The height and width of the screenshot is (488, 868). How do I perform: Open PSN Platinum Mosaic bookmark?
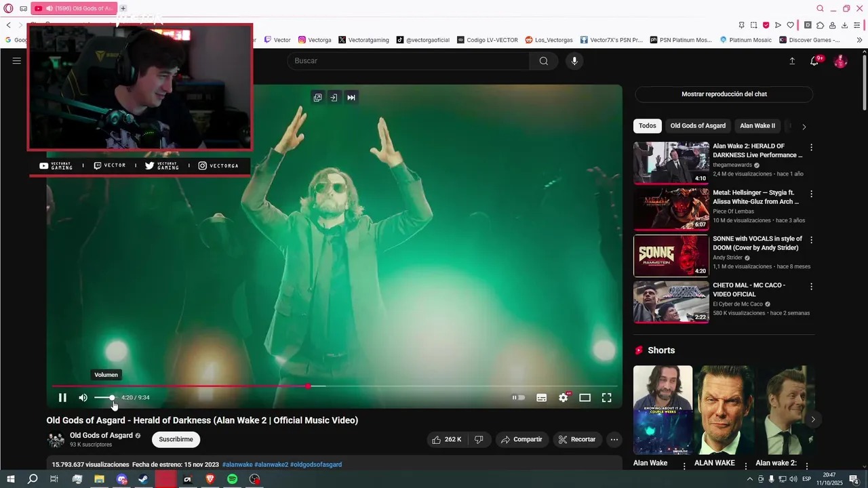pos(681,40)
